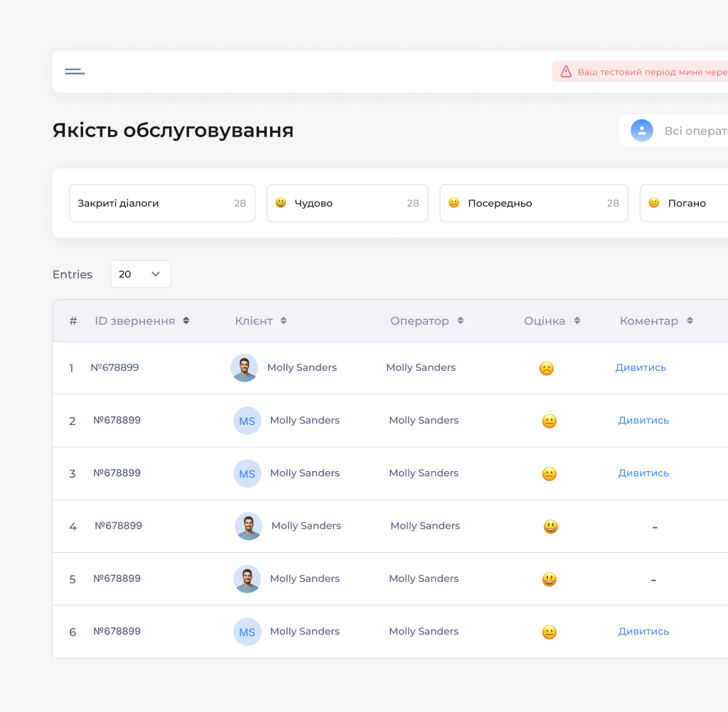Click the happy rating emoji in row 5
Viewport: 728px width, 712px height.
click(x=550, y=579)
